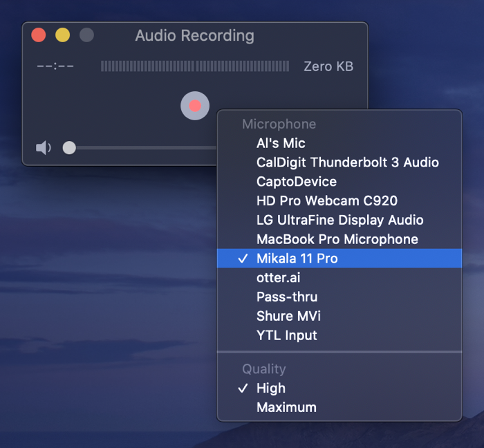This screenshot has height=448, width=484.
Task: Close the Audio Recording window
Action: point(39,35)
